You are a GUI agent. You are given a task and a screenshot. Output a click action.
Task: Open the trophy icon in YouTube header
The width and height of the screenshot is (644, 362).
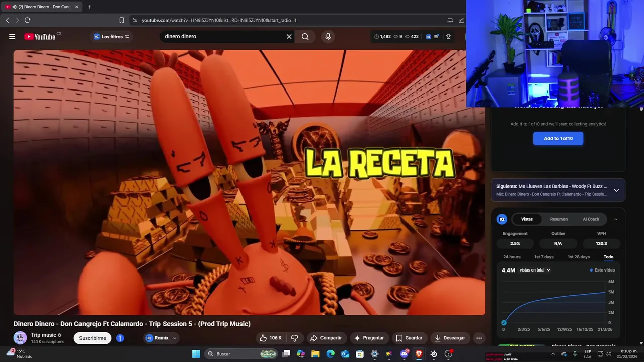pyautogui.click(x=448, y=36)
